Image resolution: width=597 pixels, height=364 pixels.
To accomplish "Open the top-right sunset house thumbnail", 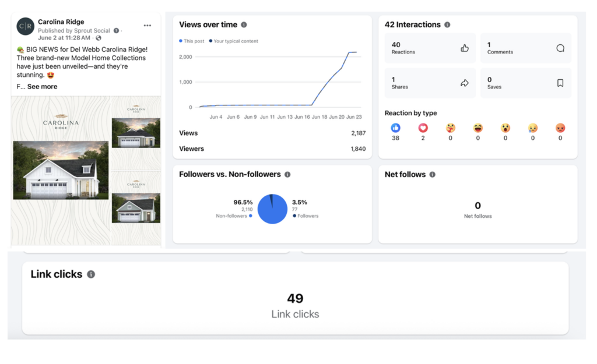I will click(136, 133).
